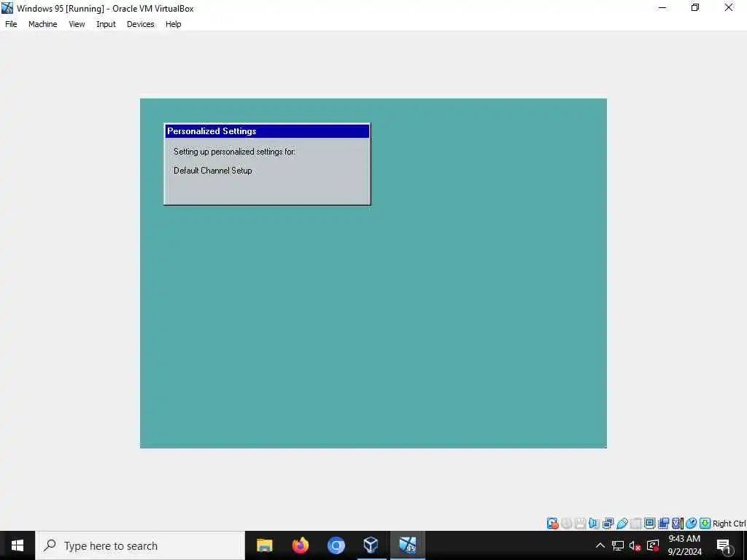747x560 pixels.
Task: Click the sync tray icon with red badge
Action: [x=653, y=545]
